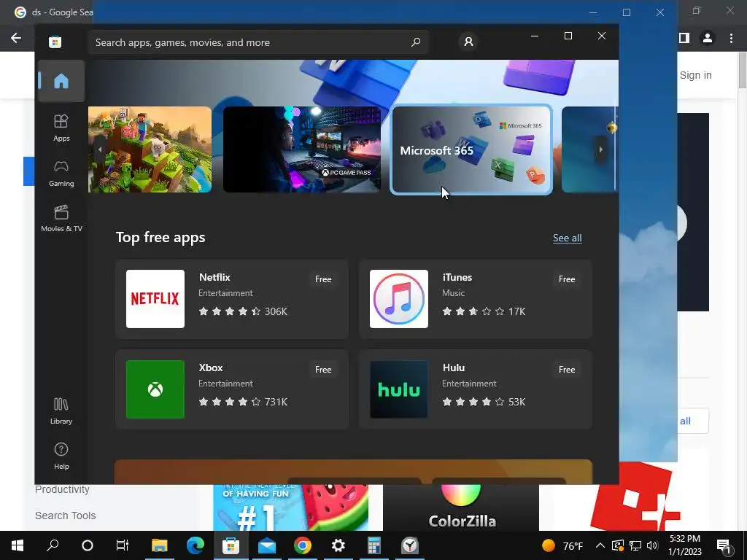Image resolution: width=747 pixels, height=560 pixels.
Task: Open the PC Game Pass banner
Action: click(x=302, y=149)
